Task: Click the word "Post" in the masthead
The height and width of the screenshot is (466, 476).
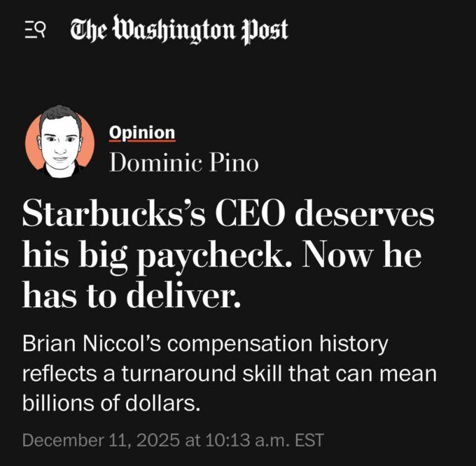Action: click(264, 29)
